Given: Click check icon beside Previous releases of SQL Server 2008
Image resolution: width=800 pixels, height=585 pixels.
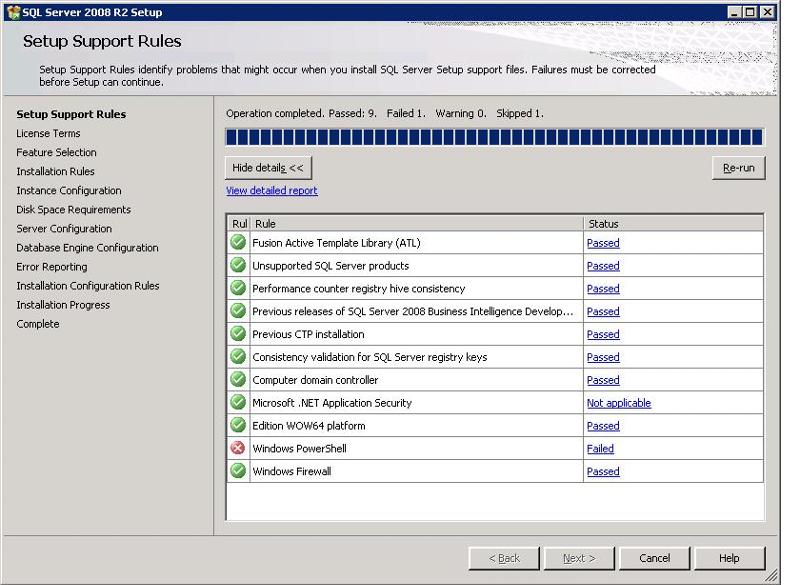Looking at the screenshot, I should [238, 311].
